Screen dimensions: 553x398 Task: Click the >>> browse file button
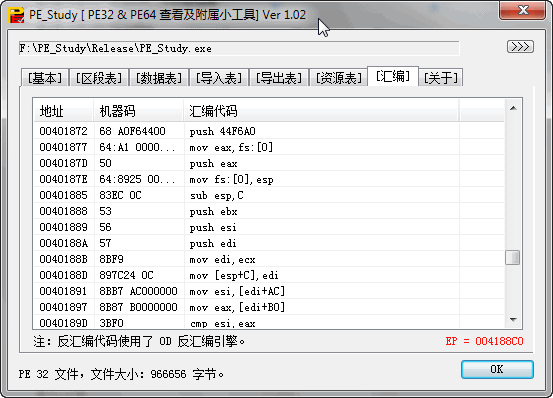coord(520,47)
